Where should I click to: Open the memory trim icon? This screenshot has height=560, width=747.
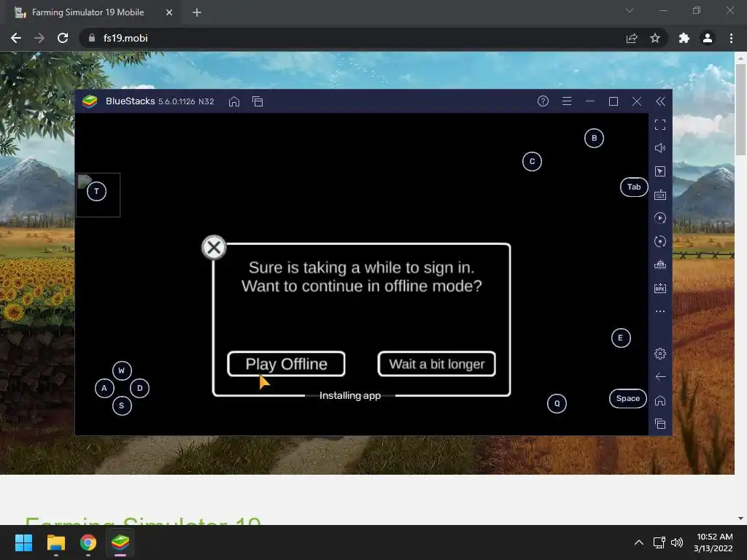click(x=659, y=265)
